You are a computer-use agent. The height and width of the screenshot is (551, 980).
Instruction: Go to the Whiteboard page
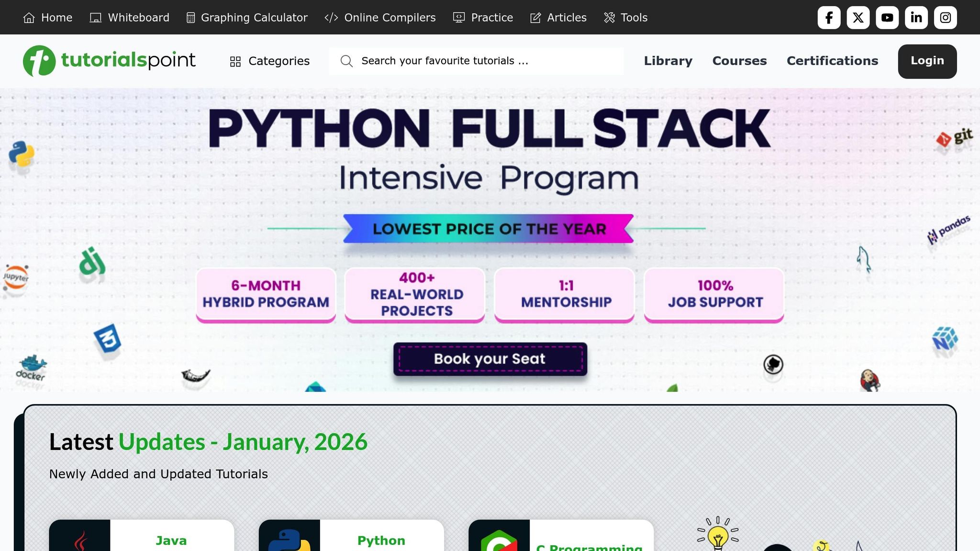pos(130,18)
